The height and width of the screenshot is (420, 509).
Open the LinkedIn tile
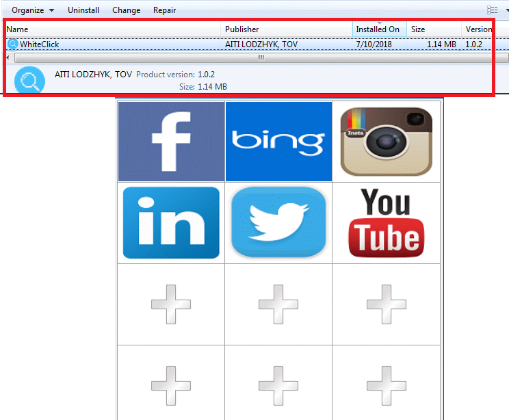tap(171, 222)
